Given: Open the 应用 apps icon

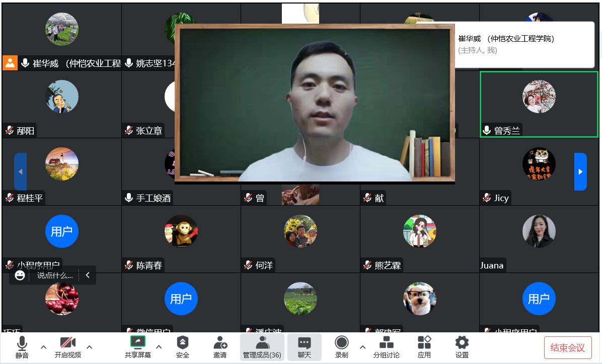Looking at the screenshot, I should (424, 347).
